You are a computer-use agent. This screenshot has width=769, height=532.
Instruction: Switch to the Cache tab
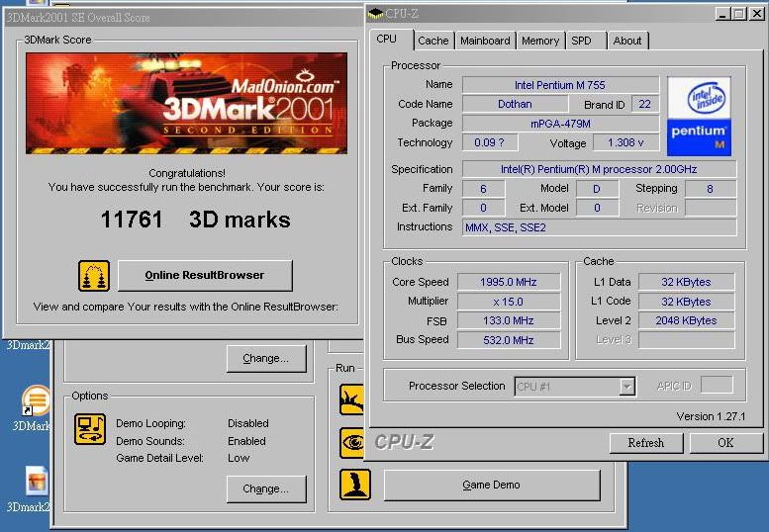(x=433, y=41)
